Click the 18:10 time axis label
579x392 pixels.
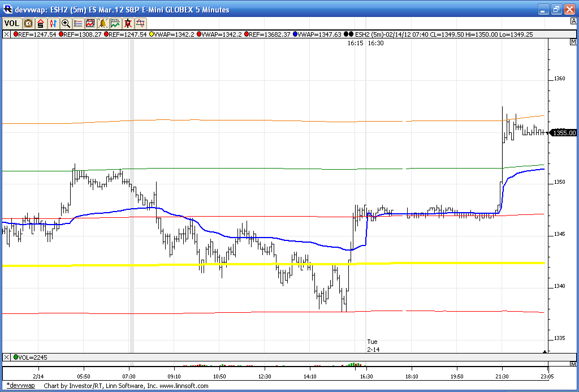tap(412, 377)
